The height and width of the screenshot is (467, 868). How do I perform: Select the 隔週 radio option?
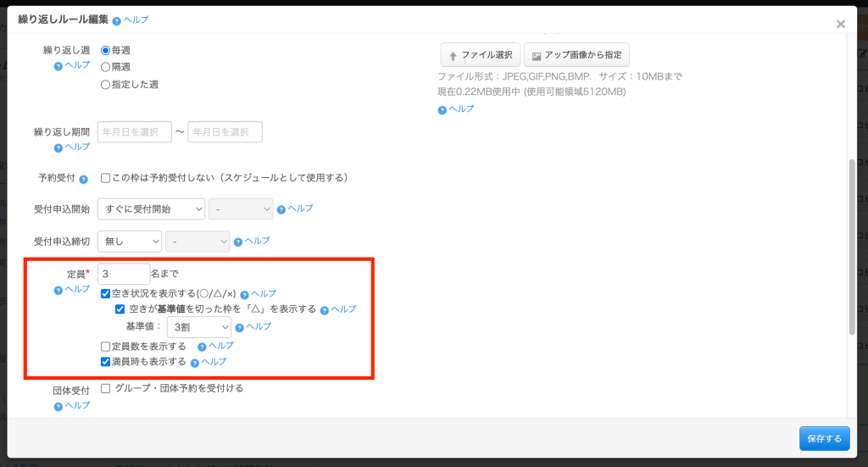coord(106,67)
